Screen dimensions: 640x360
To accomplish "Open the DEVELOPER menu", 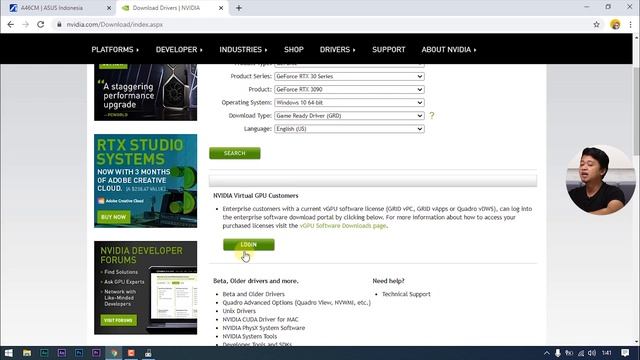I will (x=179, y=49).
